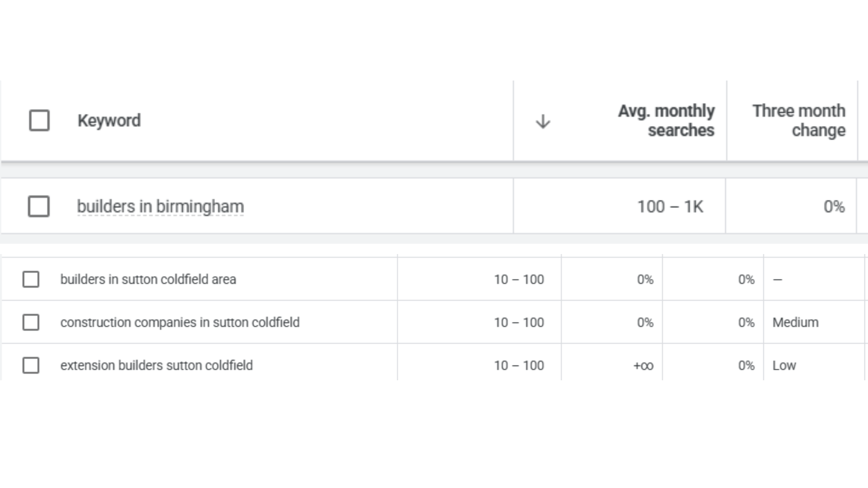Check the builders in sutton coldfield area row
Screen dimensions: 868x488
coord(31,279)
